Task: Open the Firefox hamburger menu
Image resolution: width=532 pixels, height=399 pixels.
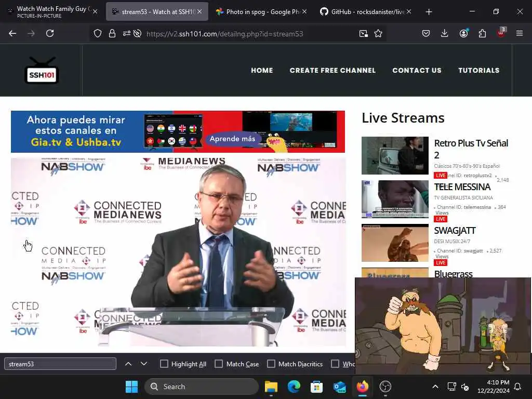Action: click(519, 33)
